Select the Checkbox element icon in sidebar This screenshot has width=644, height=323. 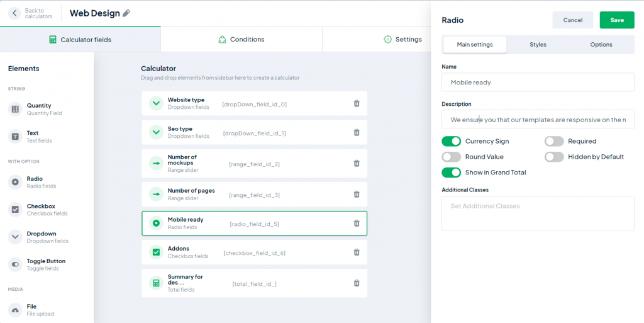15,210
